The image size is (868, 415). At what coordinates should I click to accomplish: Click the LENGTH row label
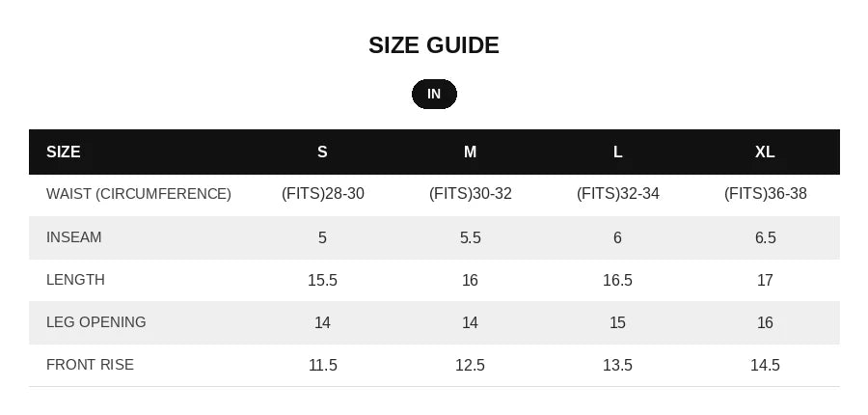tap(76, 280)
